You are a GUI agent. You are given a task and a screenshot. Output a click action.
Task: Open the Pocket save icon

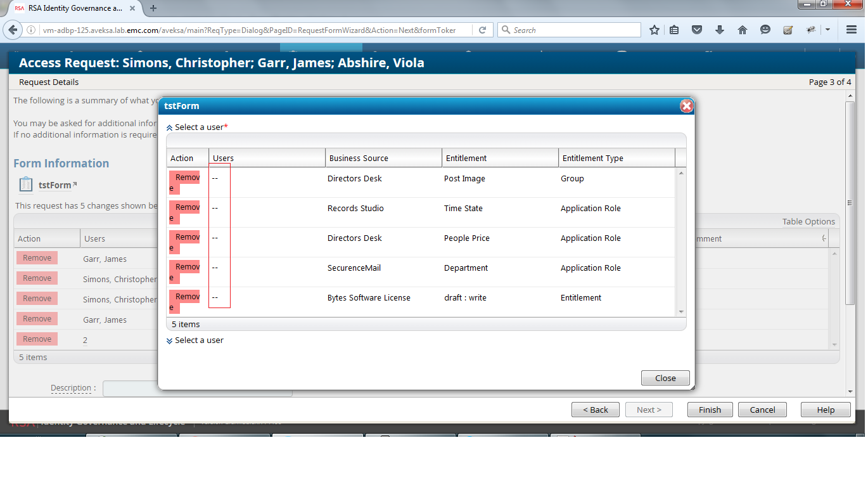[697, 30]
